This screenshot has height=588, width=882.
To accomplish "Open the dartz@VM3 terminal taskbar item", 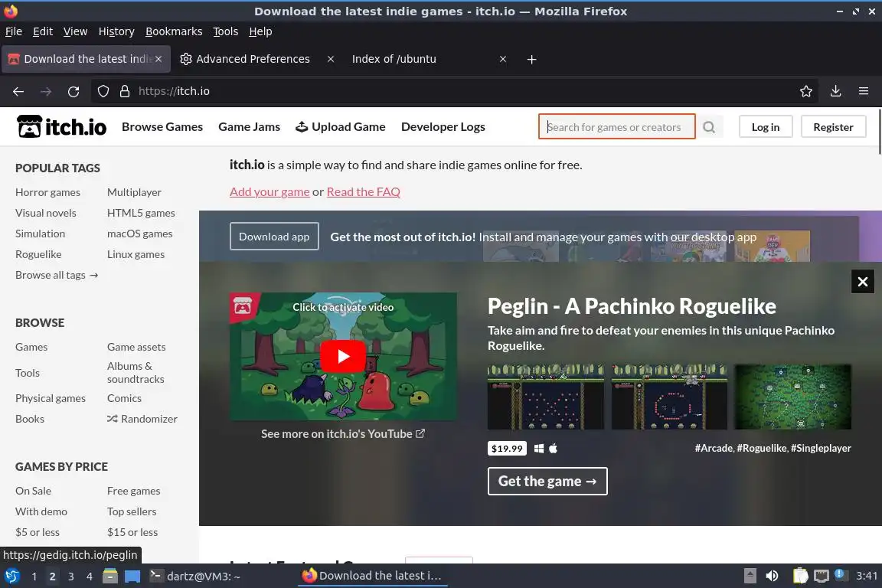I will click(195, 577).
